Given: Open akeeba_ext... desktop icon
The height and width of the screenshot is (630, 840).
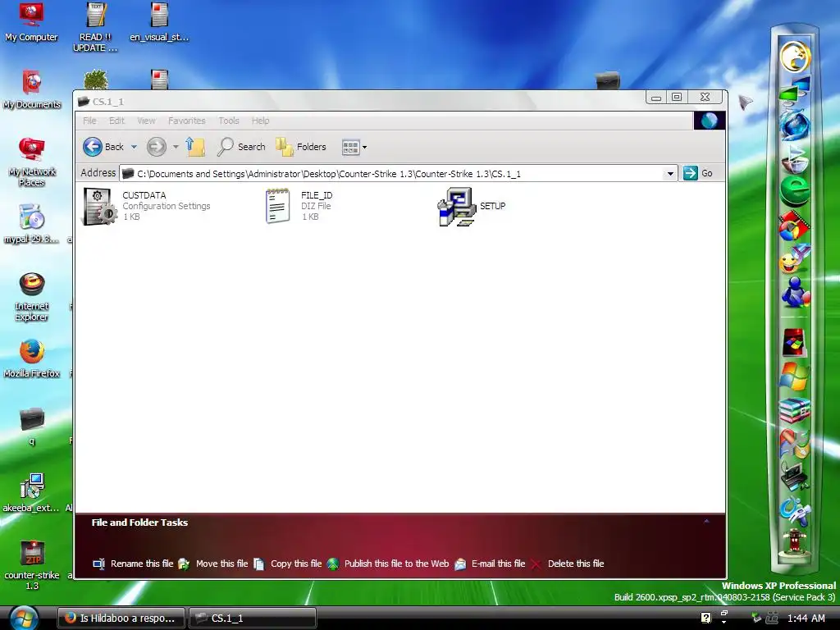Looking at the screenshot, I should [x=31, y=493].
